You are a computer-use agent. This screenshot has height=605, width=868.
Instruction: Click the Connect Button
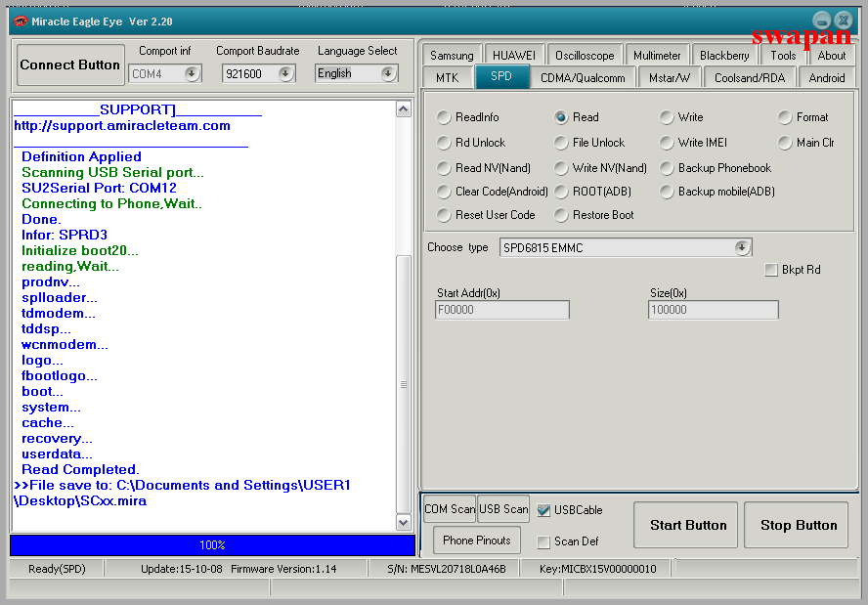[70, 65]
